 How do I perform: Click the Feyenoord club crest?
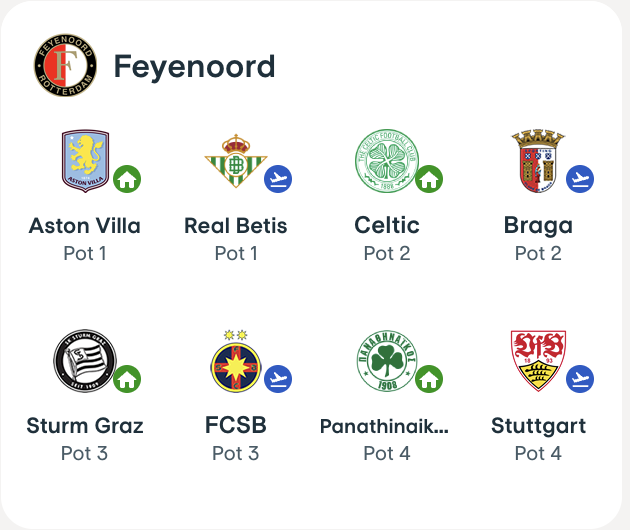click(x=65, y=66)
